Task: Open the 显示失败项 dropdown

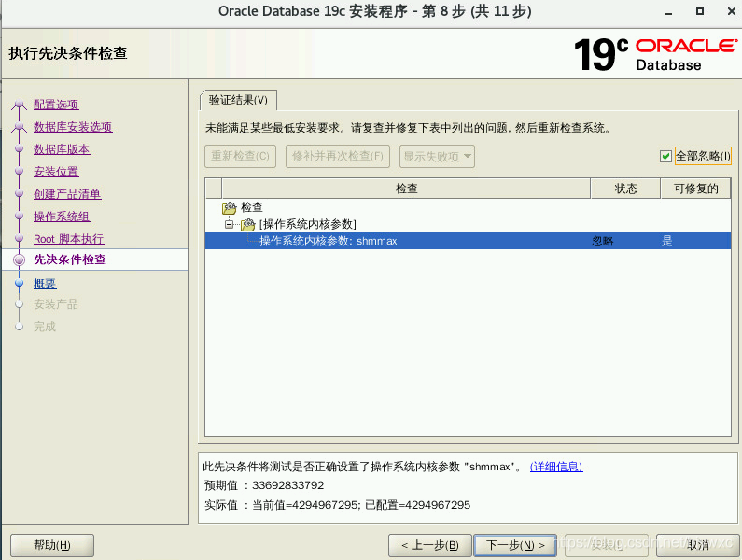Action: tap(437, 156)
